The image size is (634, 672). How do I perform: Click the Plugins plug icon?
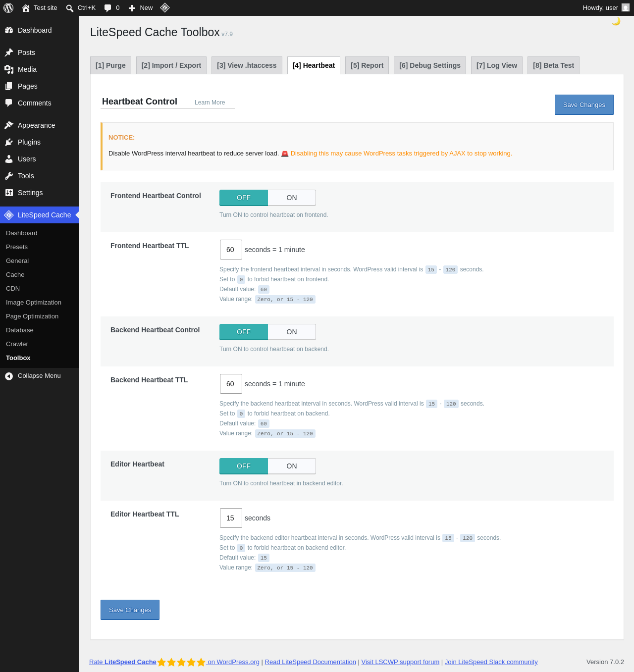point(9,142)
